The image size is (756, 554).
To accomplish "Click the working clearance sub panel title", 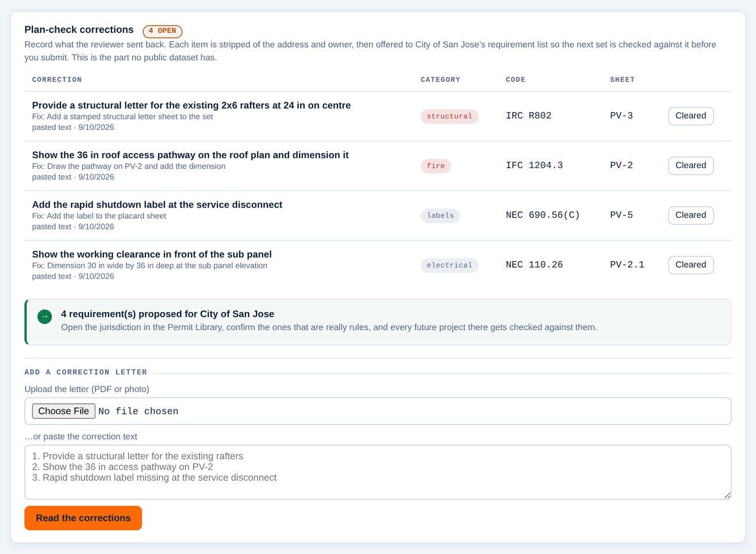I will click(x=152, y=254).
